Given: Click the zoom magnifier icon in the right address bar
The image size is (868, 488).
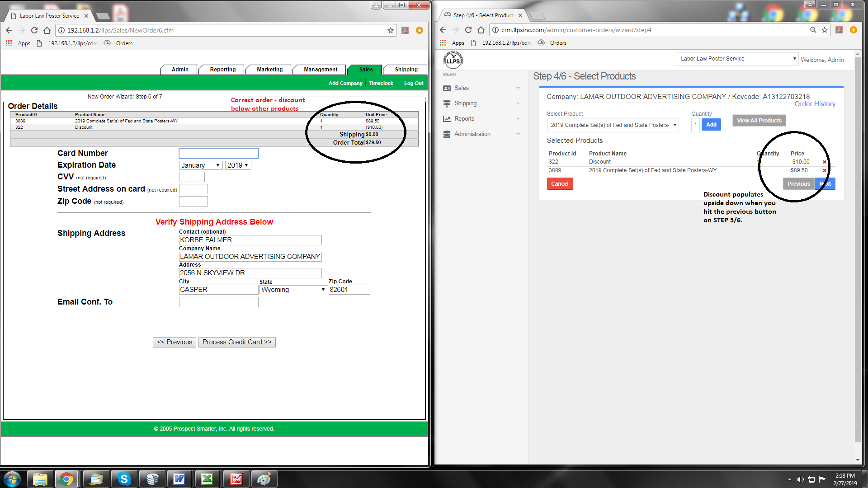Looking at the screenshot, I should pyautogui.click(x=813, y=30).
